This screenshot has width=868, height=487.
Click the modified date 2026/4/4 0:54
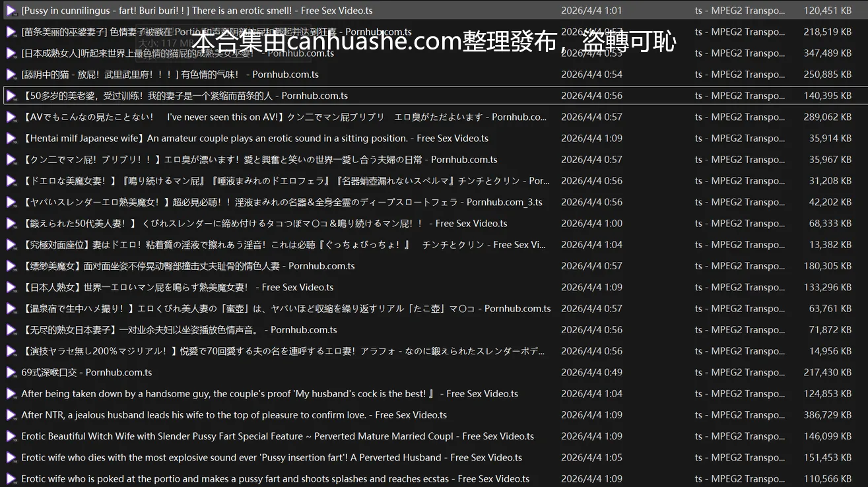coord(591,75)
